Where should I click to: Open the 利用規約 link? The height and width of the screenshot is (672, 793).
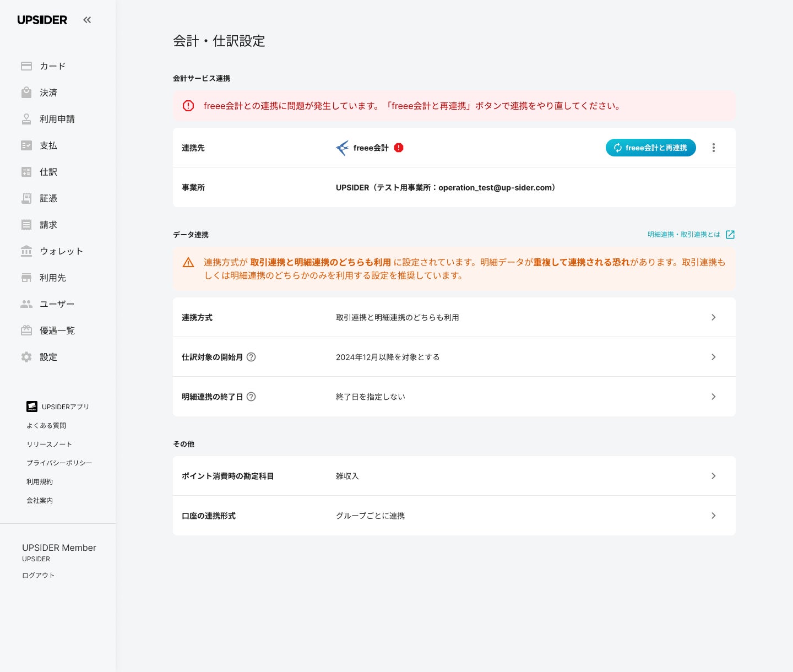[x=40, y=481]
